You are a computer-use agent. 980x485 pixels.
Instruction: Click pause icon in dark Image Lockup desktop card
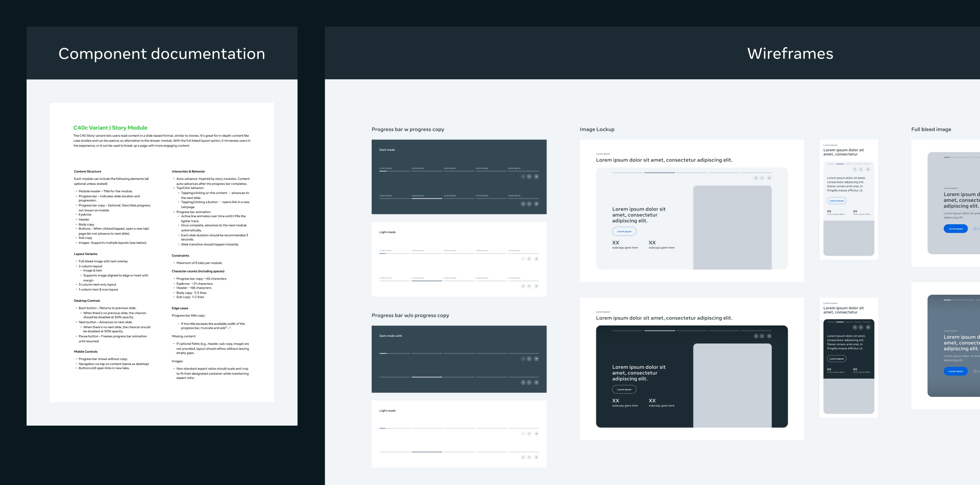tap(769, 336)
